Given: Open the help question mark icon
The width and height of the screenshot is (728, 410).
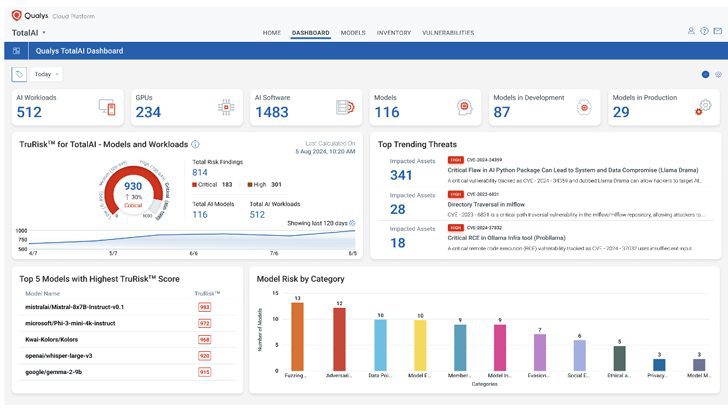Looking at the screenshot, I should [704, 31].
